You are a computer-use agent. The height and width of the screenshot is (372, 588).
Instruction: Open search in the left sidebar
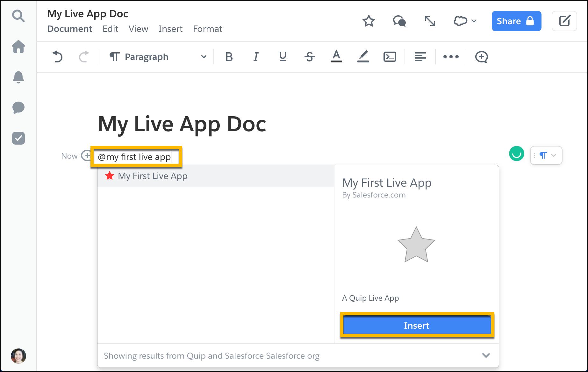pos(18,16)
